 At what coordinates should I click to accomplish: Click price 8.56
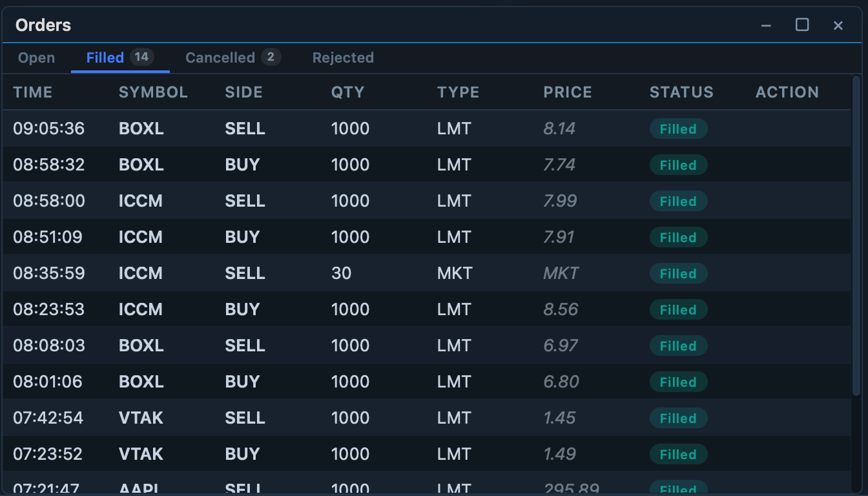(561, 309)
